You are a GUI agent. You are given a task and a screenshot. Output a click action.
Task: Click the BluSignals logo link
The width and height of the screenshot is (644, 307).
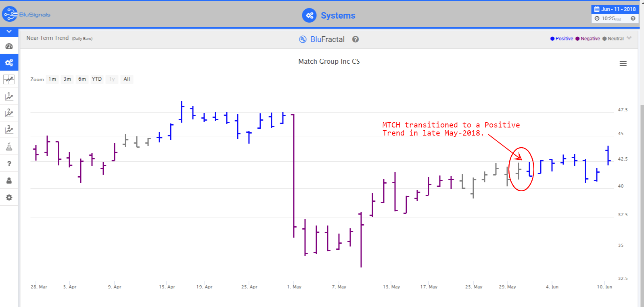point(27,15)
